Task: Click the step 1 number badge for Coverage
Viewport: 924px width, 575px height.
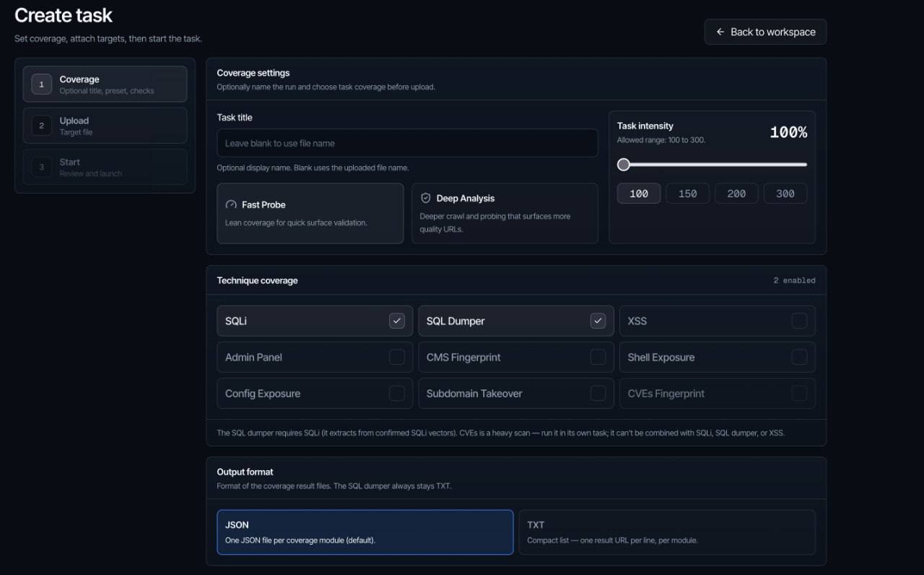Action: [x=41, y=85]
